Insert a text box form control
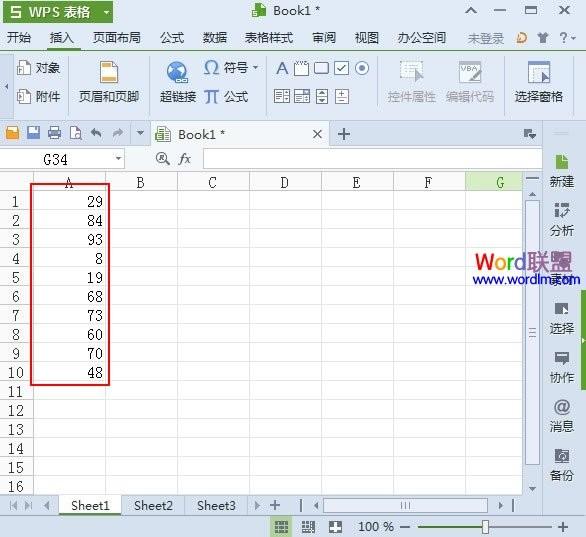This screenshot has height=537, width=586. (x=302, y=68)
